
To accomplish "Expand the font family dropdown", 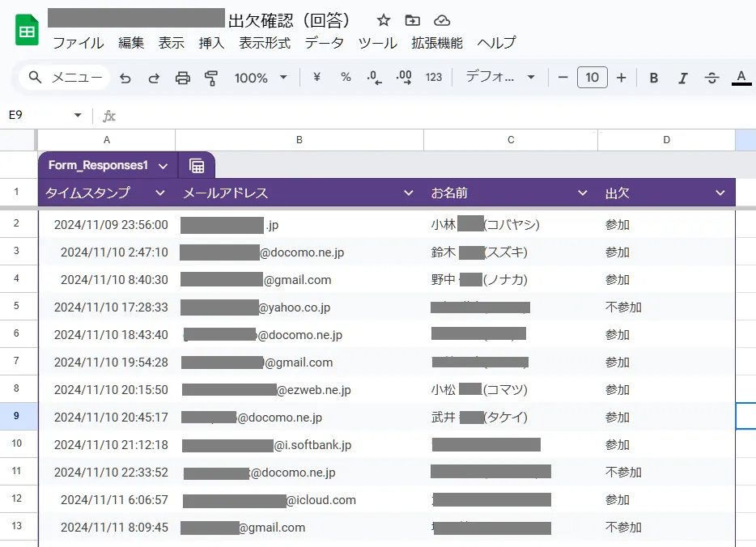I will tap(500, 78).
